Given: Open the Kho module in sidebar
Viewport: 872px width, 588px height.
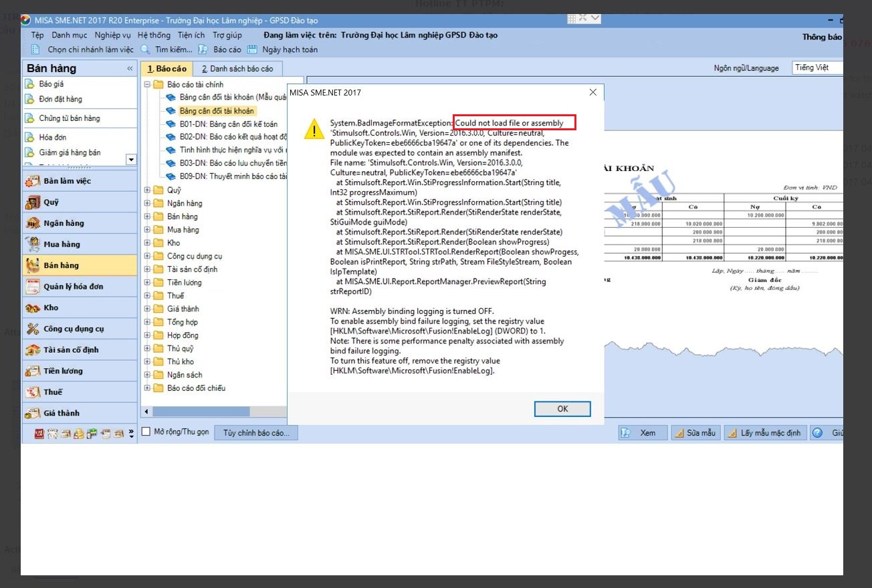Looking at the screenshot, I should [80, 308].
